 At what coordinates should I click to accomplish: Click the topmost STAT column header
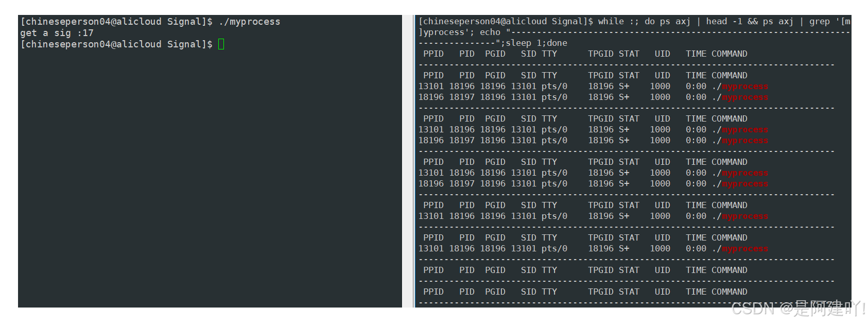[x=629, y=54]
